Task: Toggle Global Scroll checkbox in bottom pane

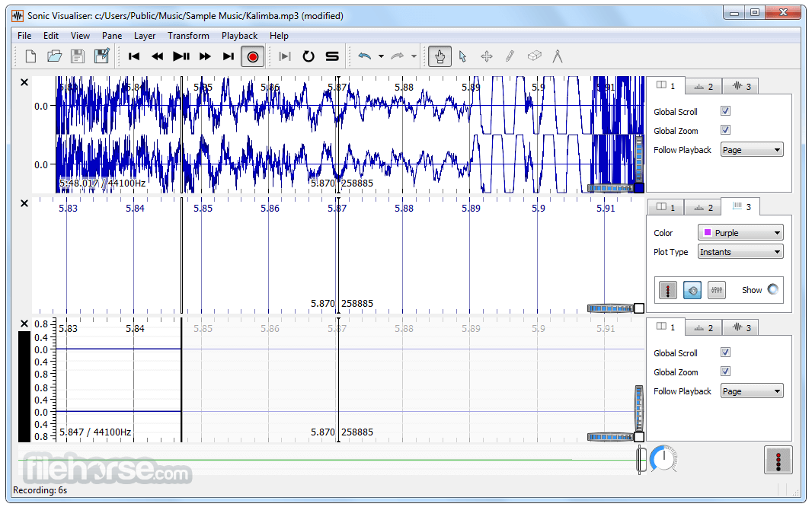Action: (x=725, y=352)
